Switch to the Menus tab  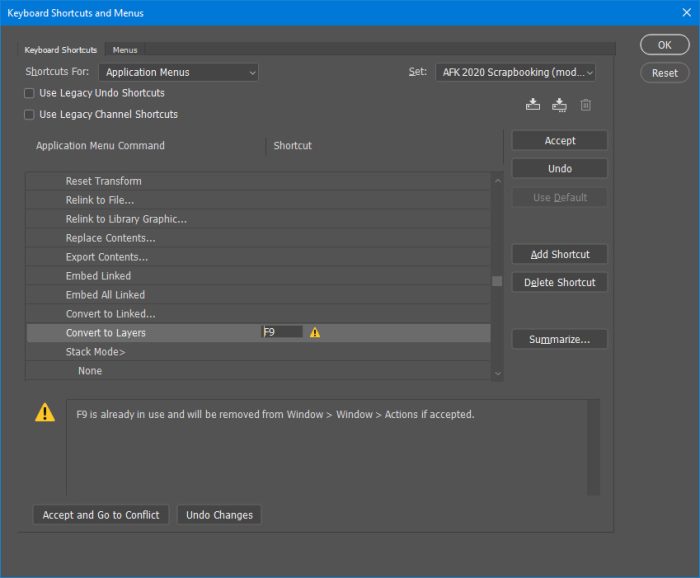click(x=125, y=49)
